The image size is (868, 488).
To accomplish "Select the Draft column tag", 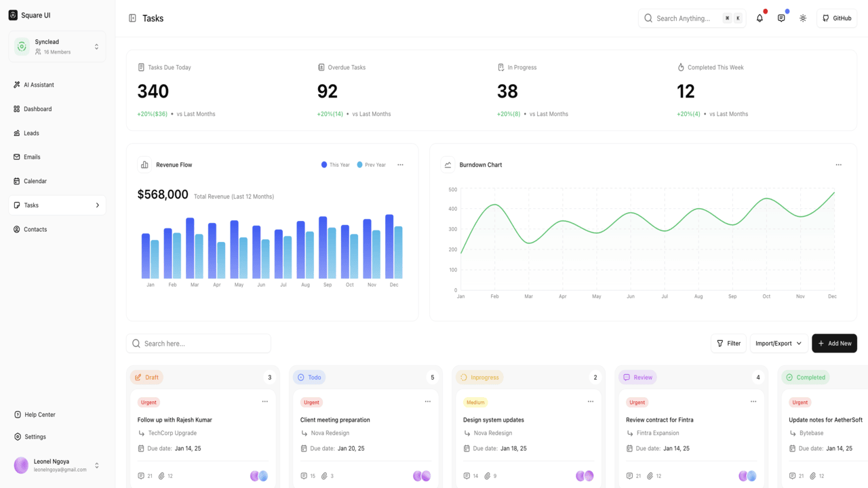I will point(146,378).
